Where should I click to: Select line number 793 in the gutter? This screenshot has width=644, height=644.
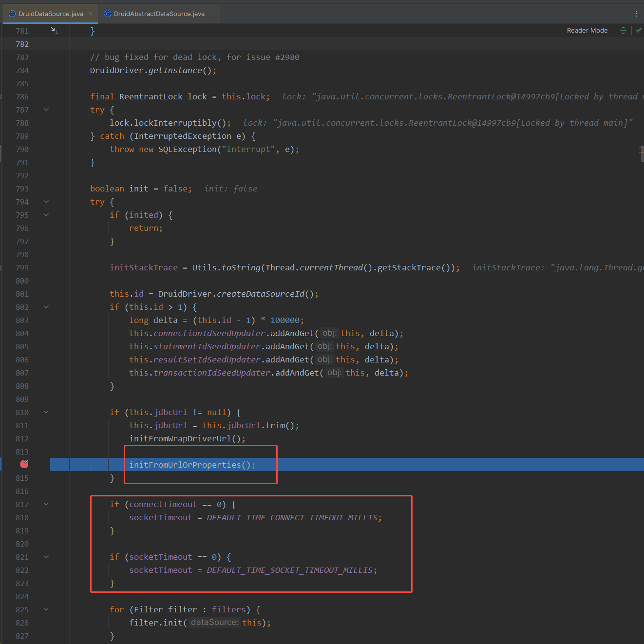(22, 189)
